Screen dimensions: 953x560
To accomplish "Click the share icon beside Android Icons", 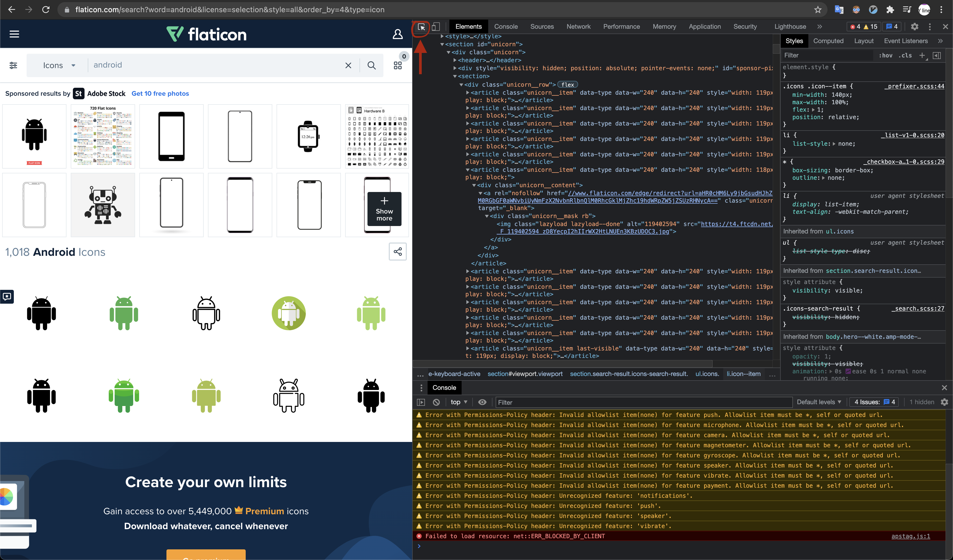I will tap(398, 252).
